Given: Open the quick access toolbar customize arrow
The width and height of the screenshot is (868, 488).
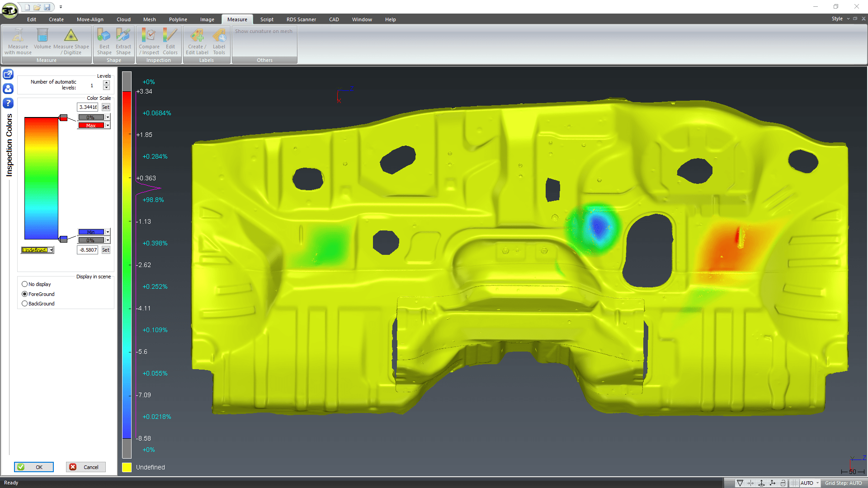Looking at the screenshot, I should click(x=61, y=7).
